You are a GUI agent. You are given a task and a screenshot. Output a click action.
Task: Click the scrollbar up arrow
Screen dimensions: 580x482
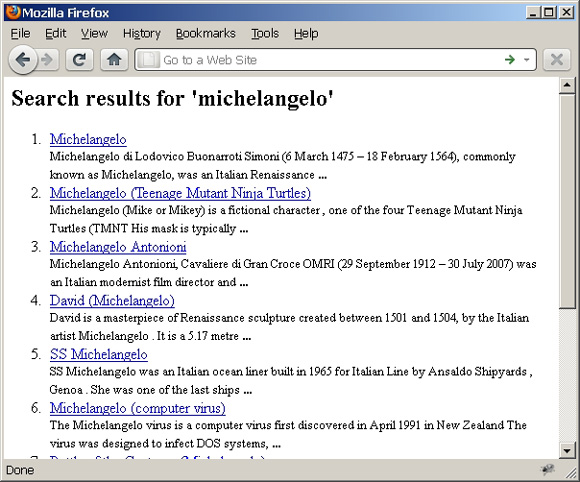(x=567, y=85)
